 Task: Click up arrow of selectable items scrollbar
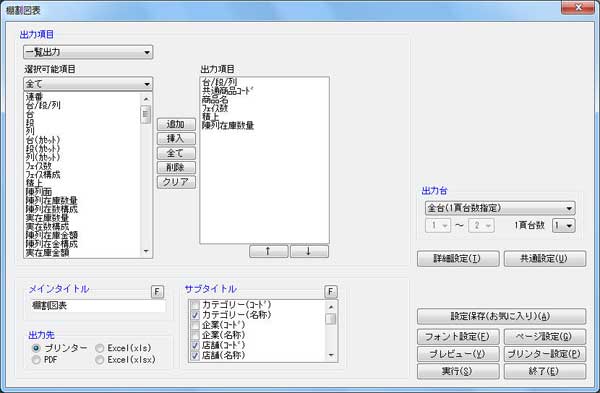(x=146, y=99)
